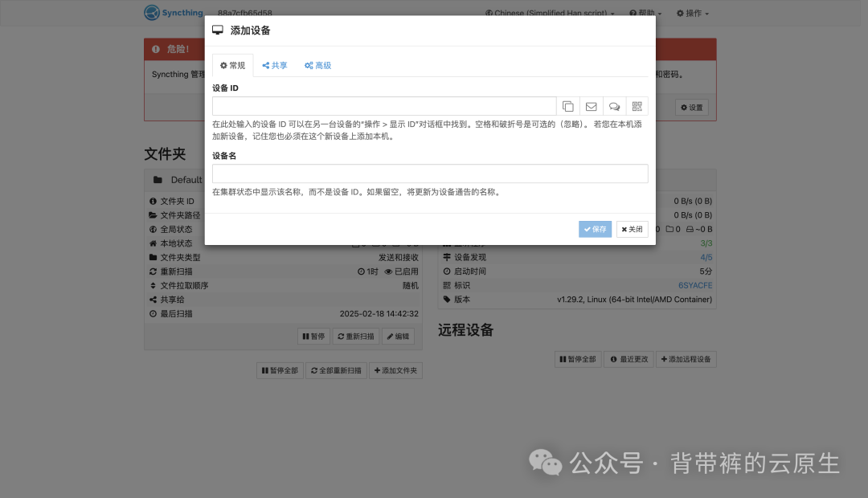Click into the 设备名 text field
This screenshot has width=868, height=498.
point(430,173)
